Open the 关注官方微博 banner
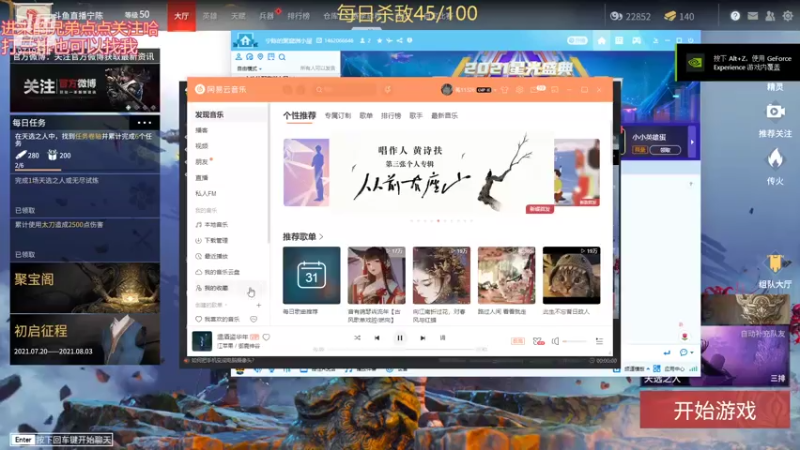800x450 pixels. click(85, 87)
